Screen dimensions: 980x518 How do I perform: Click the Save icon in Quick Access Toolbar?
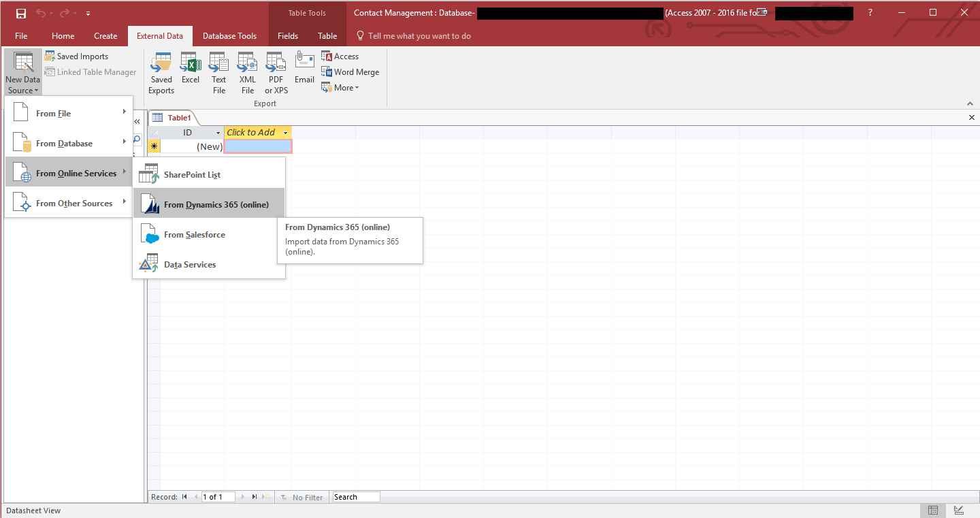click(x=21, y=13)
